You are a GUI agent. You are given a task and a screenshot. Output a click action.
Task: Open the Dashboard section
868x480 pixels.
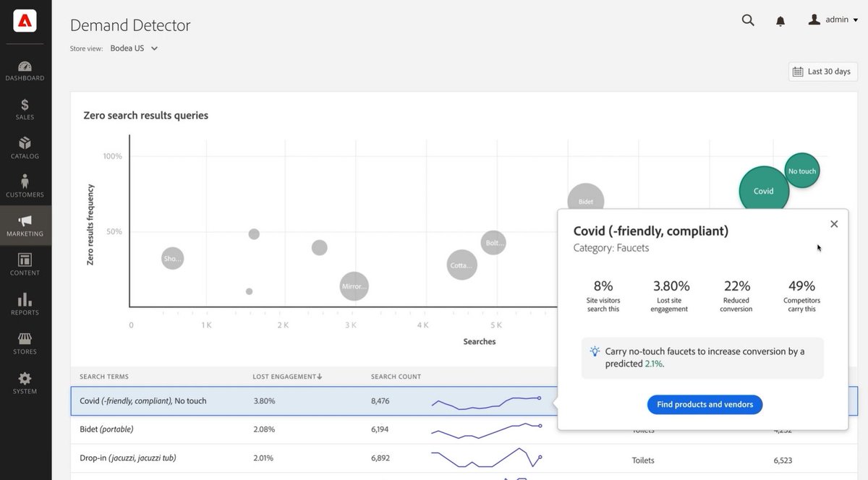tap(25, 71)
